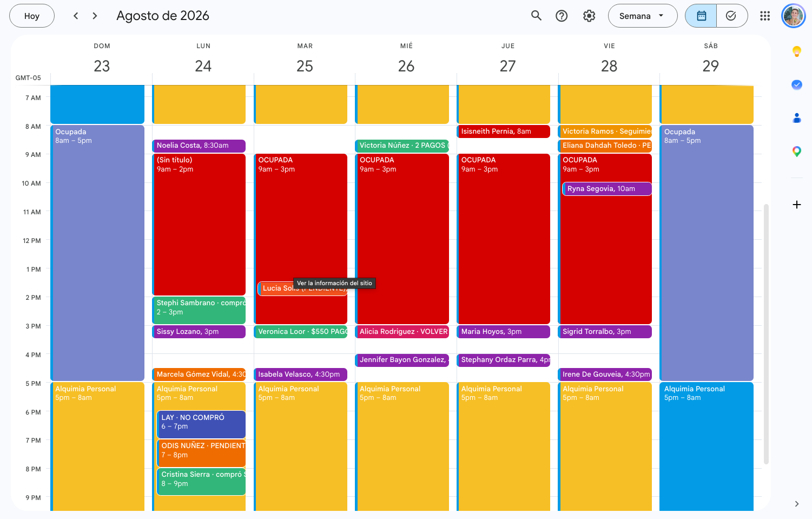Screen dimensions: 812x519
Task: Get add-ons with plus icon
Action: 796,205
